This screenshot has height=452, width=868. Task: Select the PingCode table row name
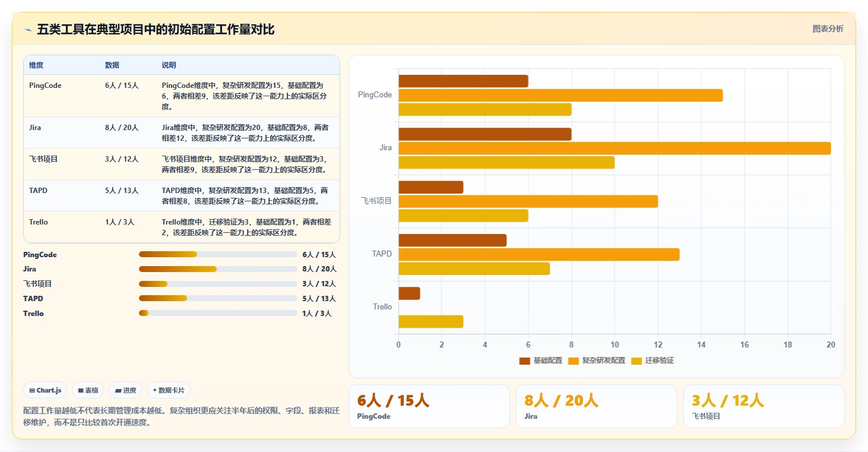pos(45,86)
